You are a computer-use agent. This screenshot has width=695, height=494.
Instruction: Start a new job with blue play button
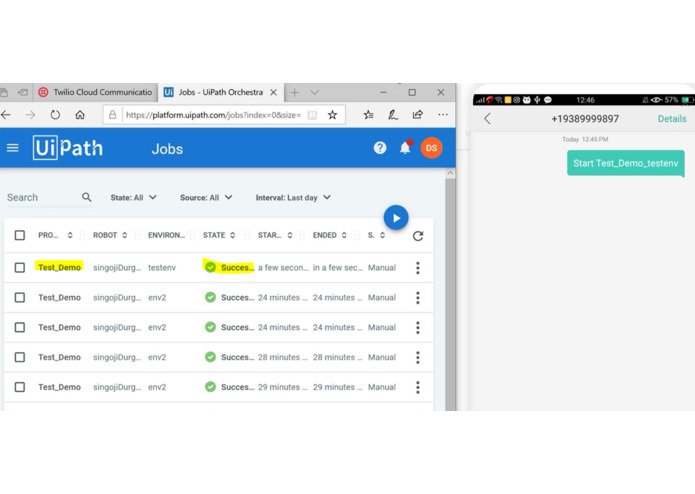(x=396, y=218)
